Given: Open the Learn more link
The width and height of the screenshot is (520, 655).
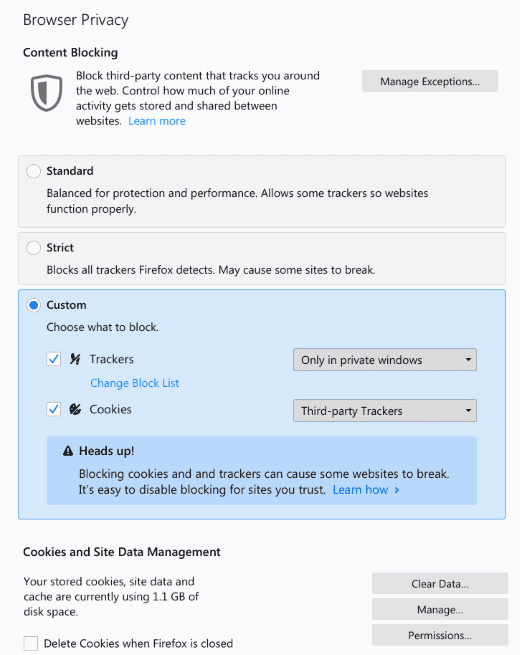Looking at the screenshot, I should (157, 121).
